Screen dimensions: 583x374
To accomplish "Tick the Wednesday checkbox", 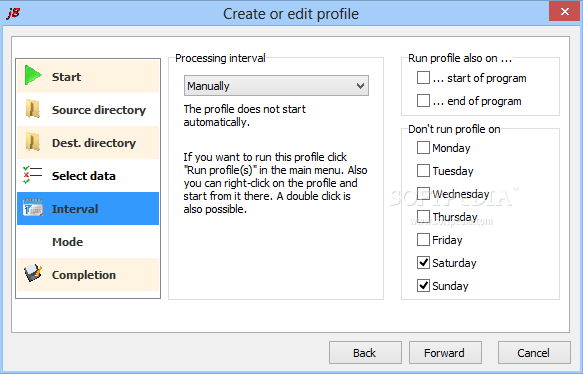I will pos(423,194).
